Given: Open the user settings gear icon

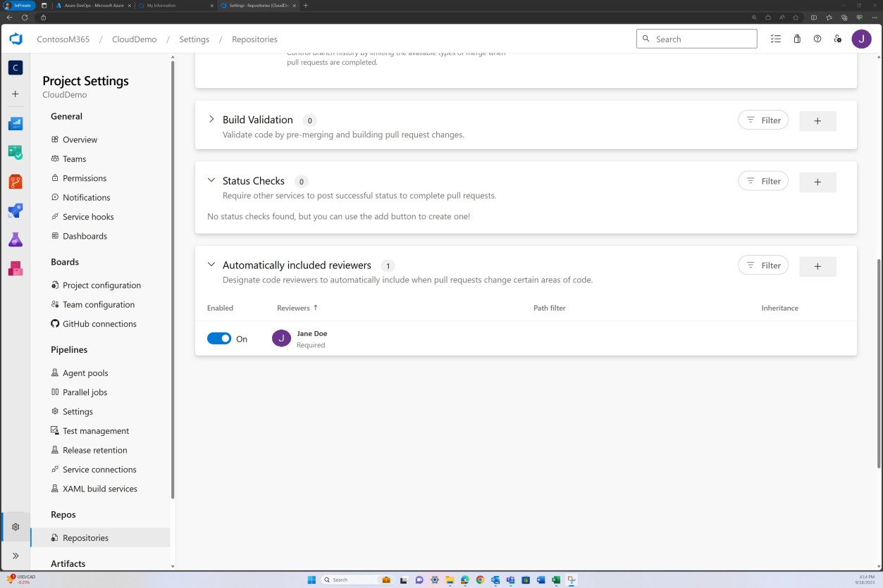Looking at the screenshot, I should [838, 39].
